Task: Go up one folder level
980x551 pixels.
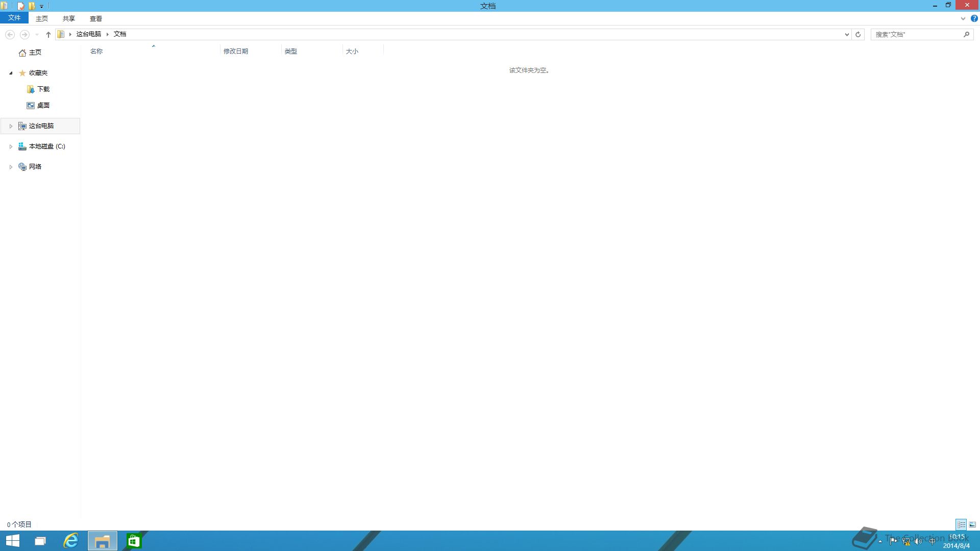Action: click(x=48, y=34)
